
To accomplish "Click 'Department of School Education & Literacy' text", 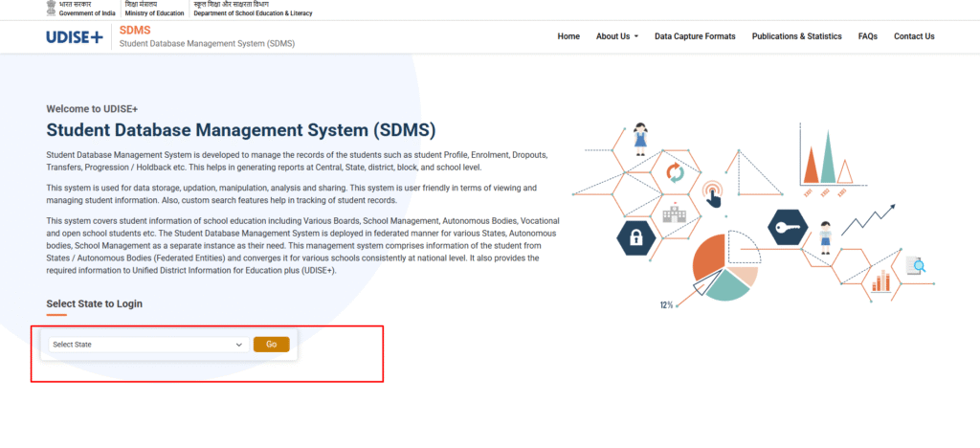I will (x=253, y=13).
